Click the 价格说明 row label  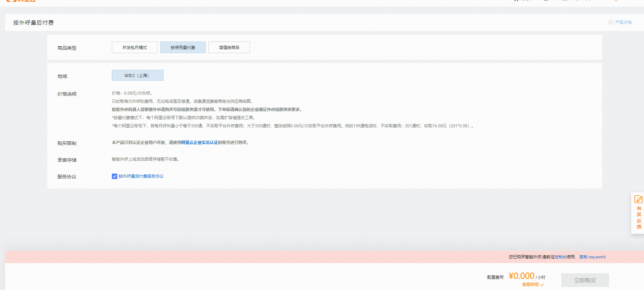tap(67, 94)
